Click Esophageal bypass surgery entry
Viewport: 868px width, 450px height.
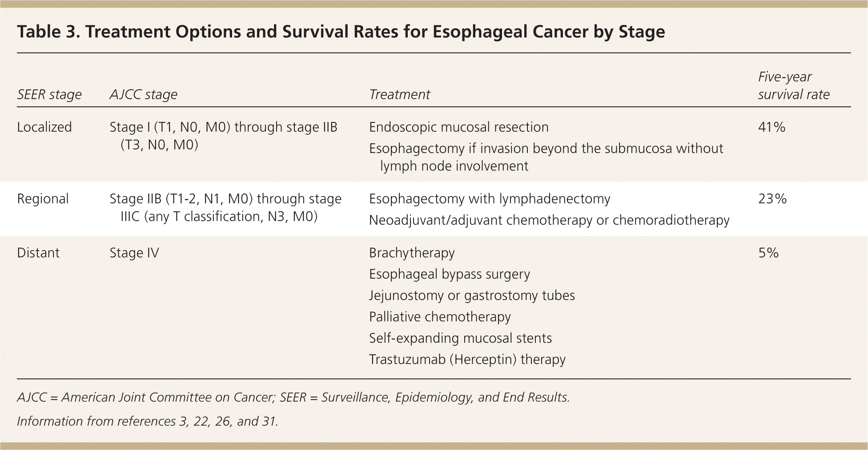[449, 274]
